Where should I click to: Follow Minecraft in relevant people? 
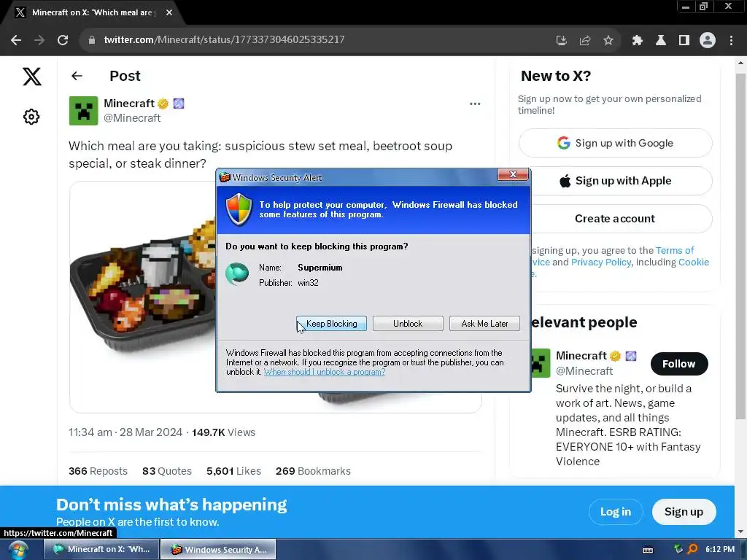pyautogui.click(x=679, y=364)
